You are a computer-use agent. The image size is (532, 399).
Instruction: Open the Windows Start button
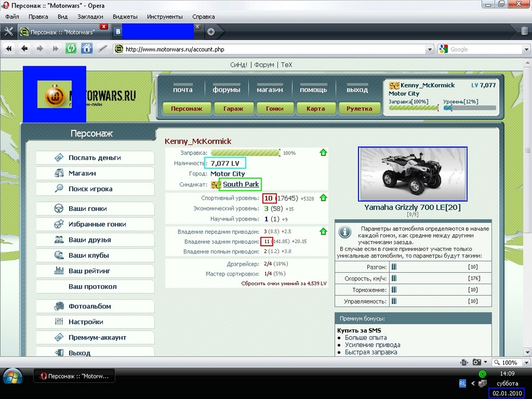point(13,377)
